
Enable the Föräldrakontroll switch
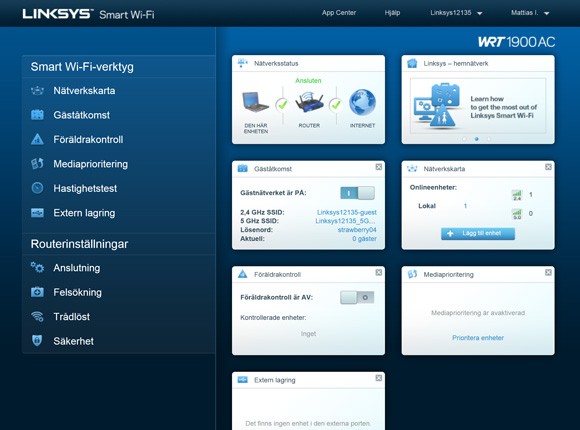click(x=357, y=297)
